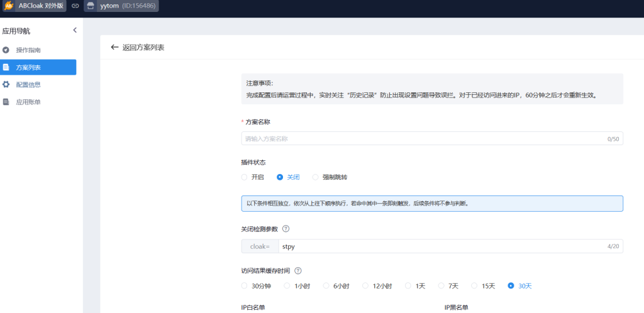Viewport: 644px width, 313px height.
Task: Click the link chain icon in header
Action: click(75, 6)
